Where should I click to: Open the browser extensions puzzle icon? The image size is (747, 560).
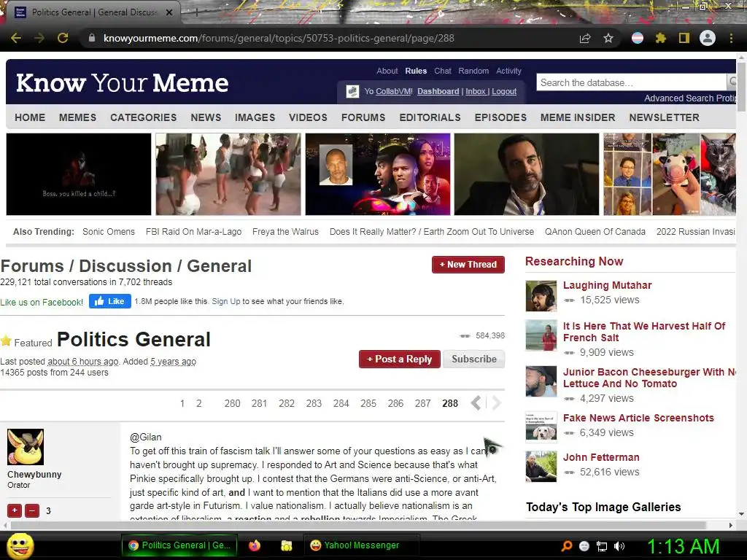[660, 38]
